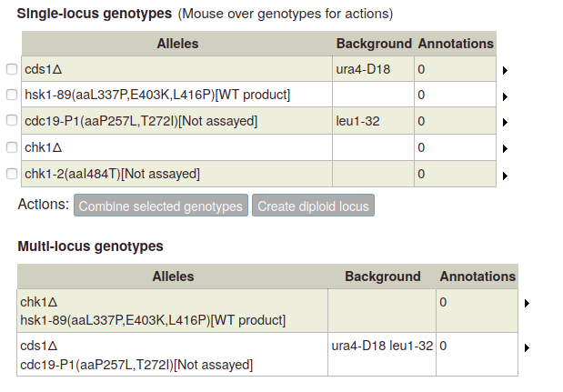Select the single-locus hsk1-89 genotype checkbox
Image resolution: width=563 pixels, height=392 pixels.
[x=12, y=95]
